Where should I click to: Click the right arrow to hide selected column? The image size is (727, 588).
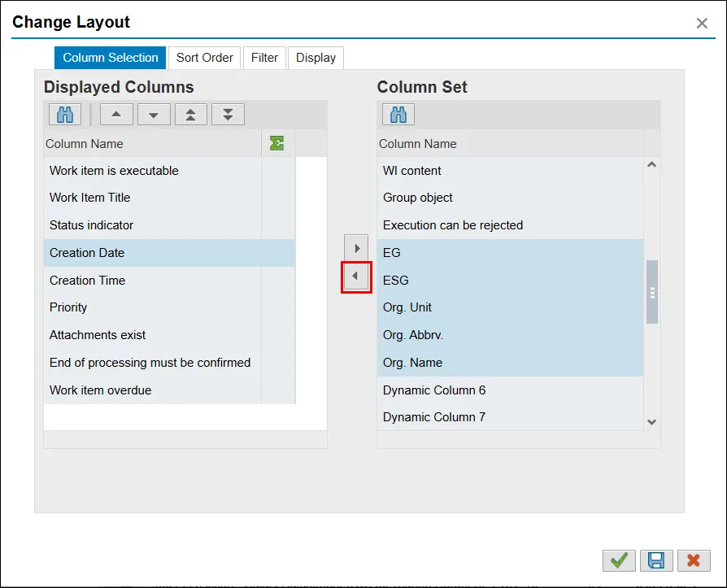[x=356, y=248]
